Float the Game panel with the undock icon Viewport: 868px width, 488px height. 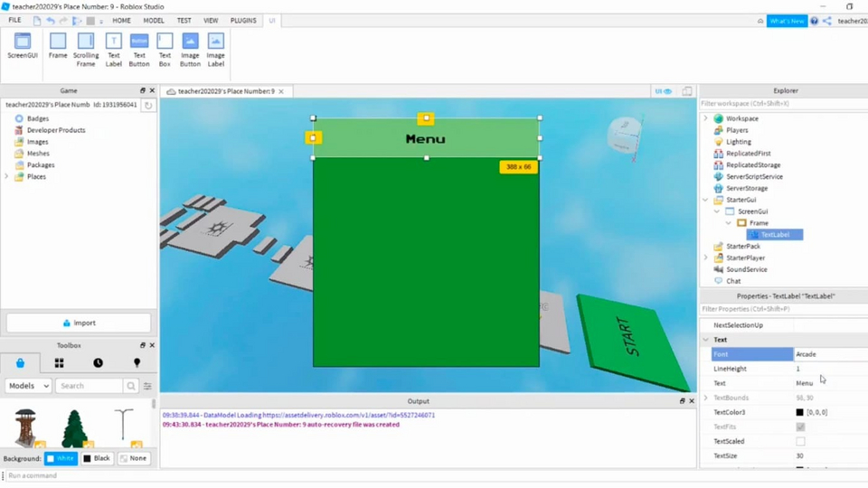[142, 90]
